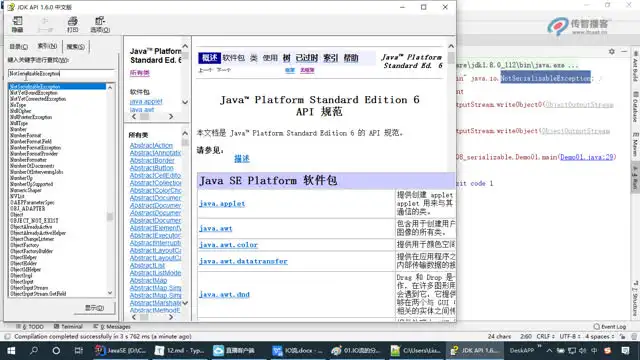Image resolution: width=640 pixels, height=360 pixels.
Task: Click the taskbar search magnifier
Action: click(x=34, y=351)
